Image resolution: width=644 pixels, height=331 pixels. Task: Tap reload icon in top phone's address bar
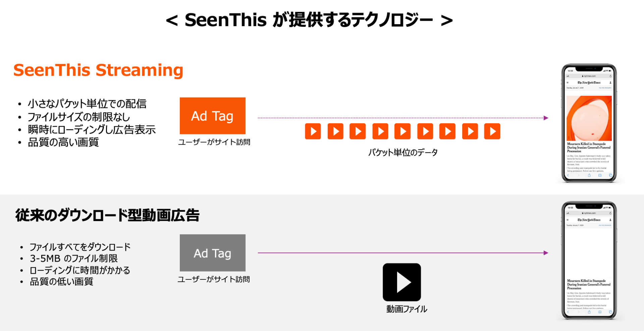click(x=610, y=76)
